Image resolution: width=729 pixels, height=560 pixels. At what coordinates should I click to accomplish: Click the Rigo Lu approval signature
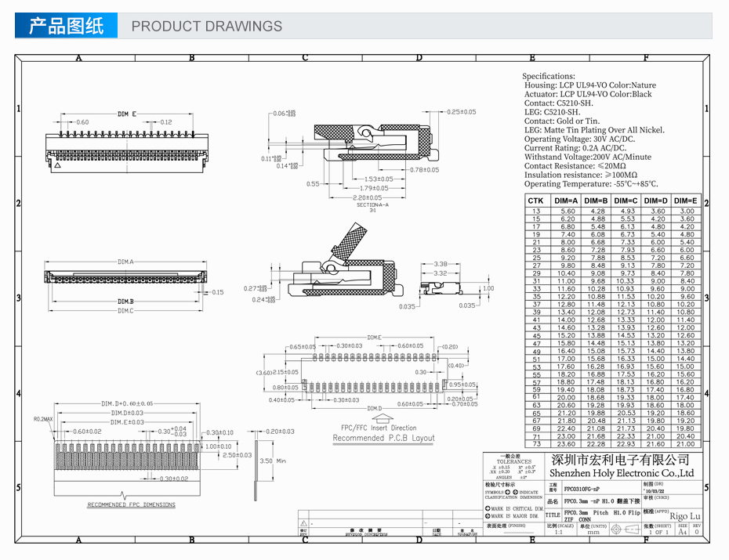click(686, 516)
